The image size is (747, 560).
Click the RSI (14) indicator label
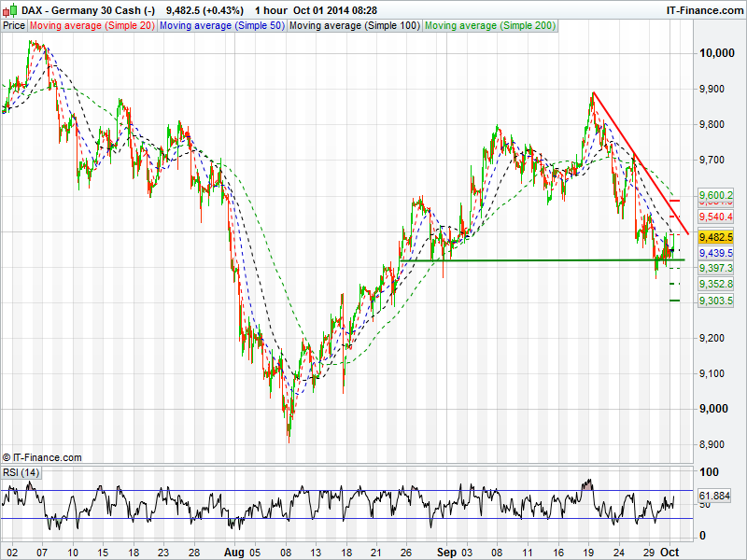coord(21,473)
